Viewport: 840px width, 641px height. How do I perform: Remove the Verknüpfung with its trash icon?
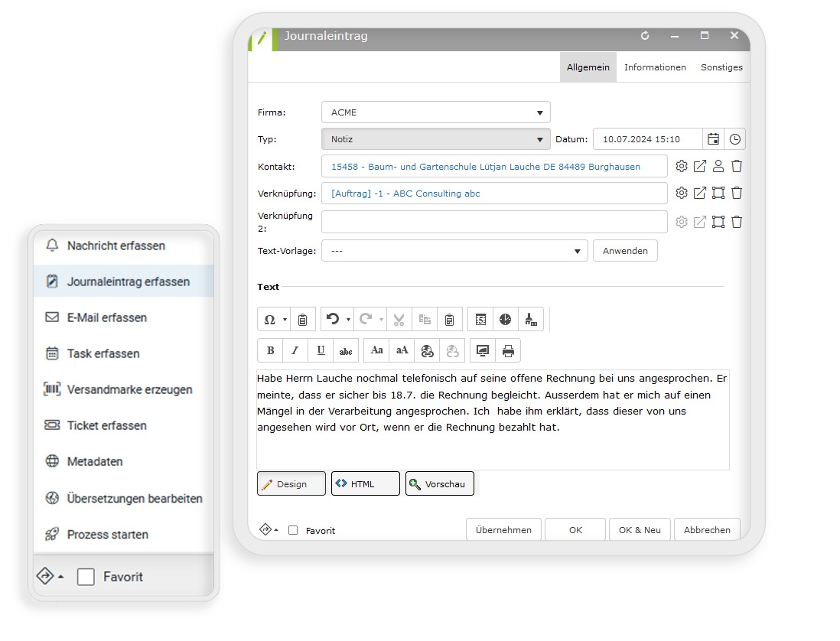point(737,193)
